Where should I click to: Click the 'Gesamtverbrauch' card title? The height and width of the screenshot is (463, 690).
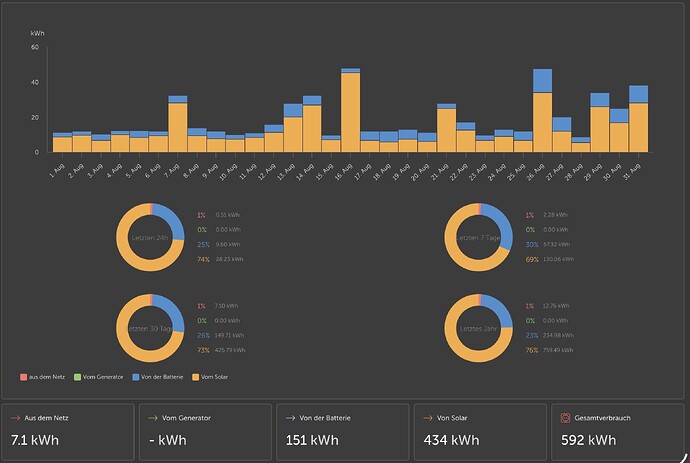(x=602, y=418)
